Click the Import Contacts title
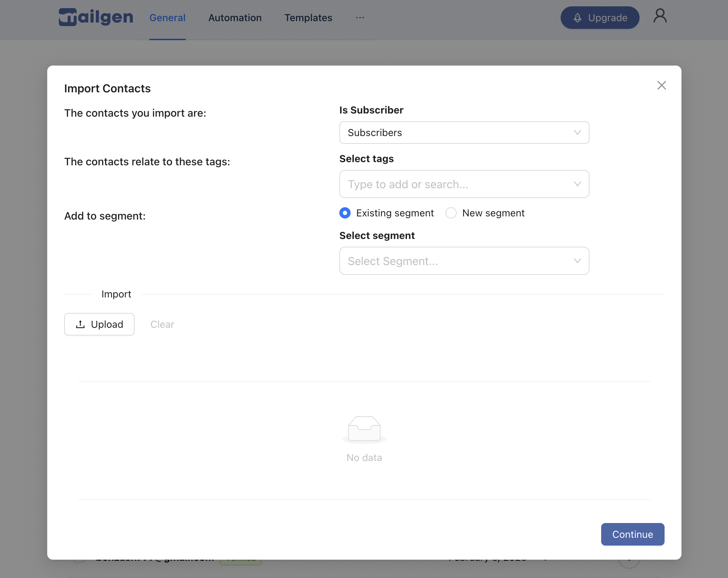 point(107,88)
